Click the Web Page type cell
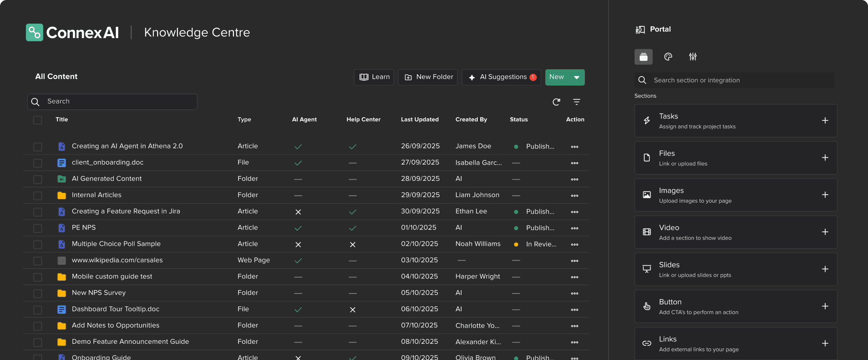 coord(254,260)
